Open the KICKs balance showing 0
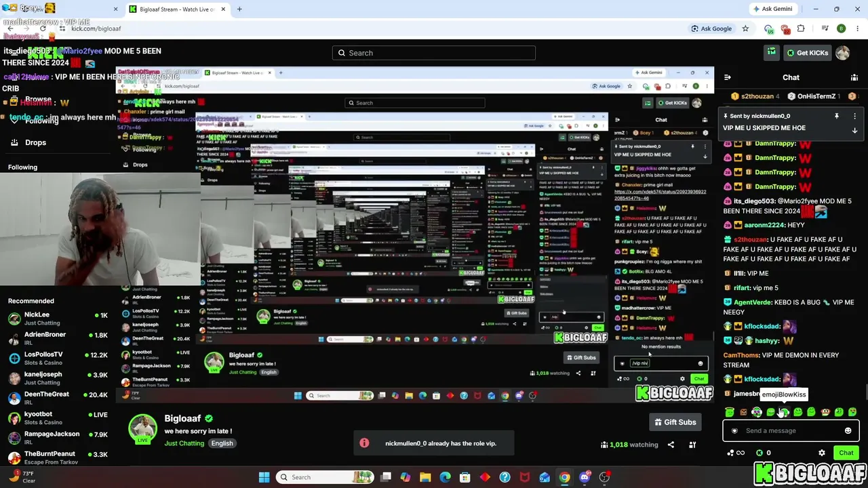This screenshot has width=868, height=488. 763,453
